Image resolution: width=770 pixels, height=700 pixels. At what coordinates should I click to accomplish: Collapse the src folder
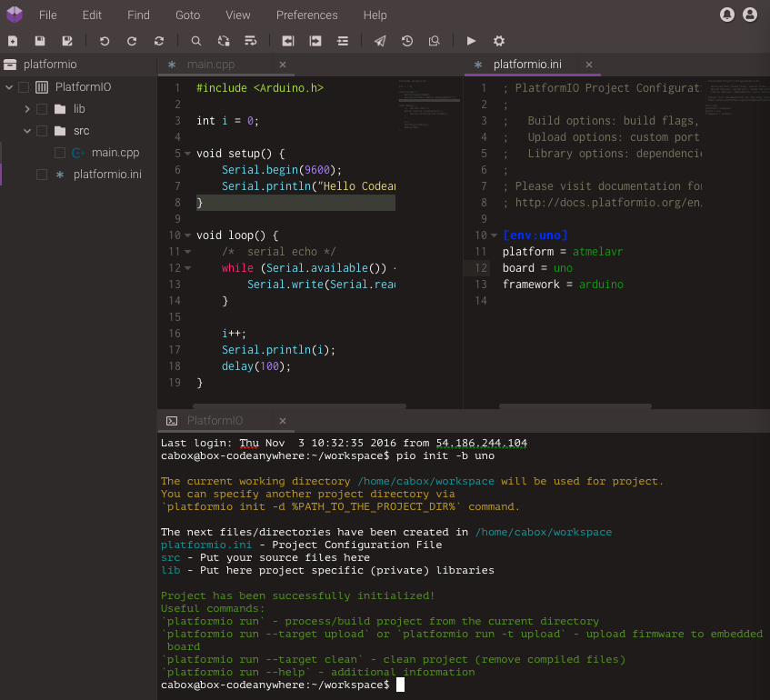point(27,131)
